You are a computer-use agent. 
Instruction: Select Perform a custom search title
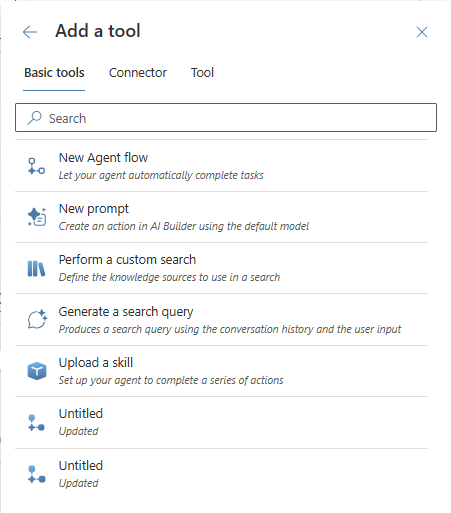[127, 260]
